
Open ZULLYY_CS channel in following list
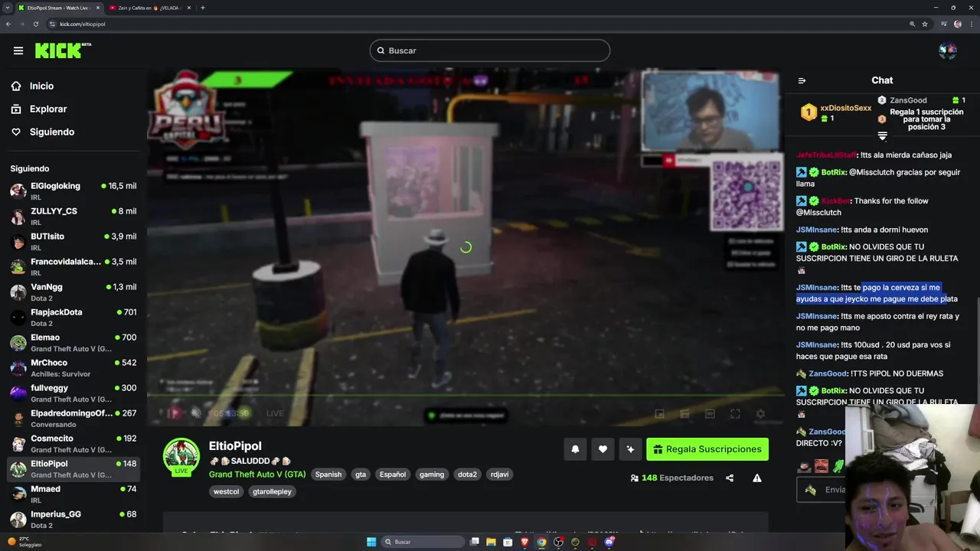73,217
